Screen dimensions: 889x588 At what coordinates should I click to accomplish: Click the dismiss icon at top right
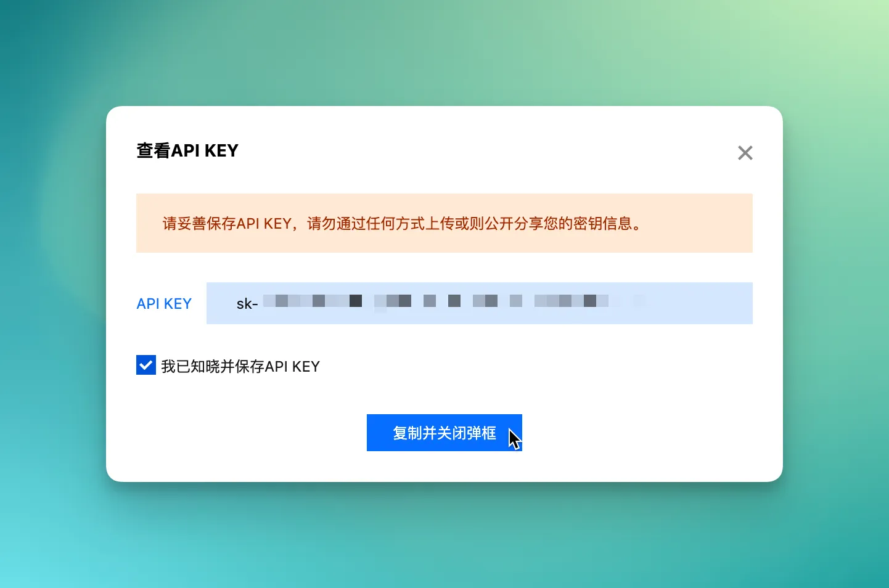(x=745, y=152)
